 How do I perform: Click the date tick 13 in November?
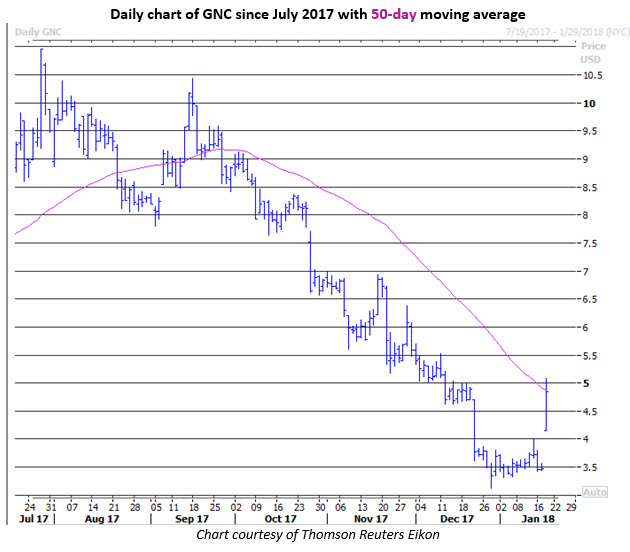click(362, 507)
